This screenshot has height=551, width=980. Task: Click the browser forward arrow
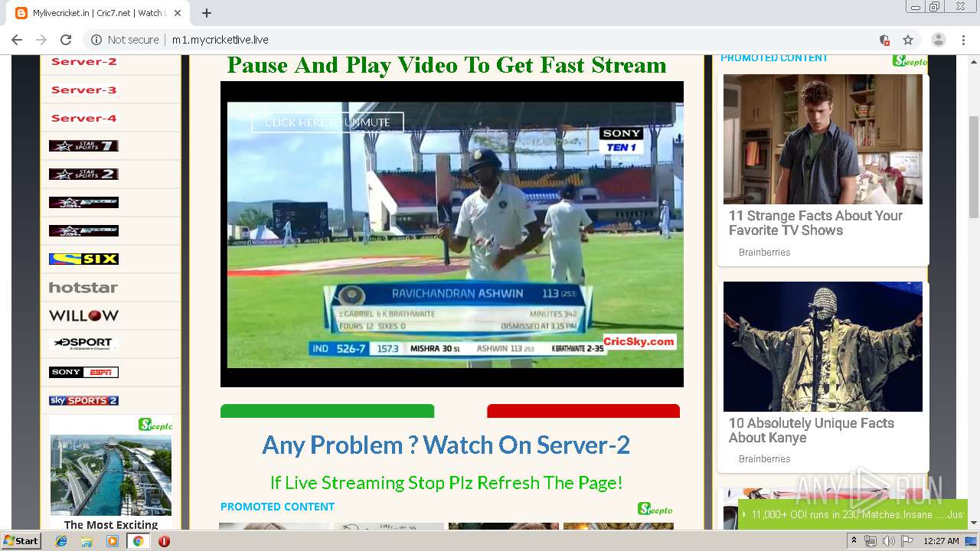coord(41,40)
